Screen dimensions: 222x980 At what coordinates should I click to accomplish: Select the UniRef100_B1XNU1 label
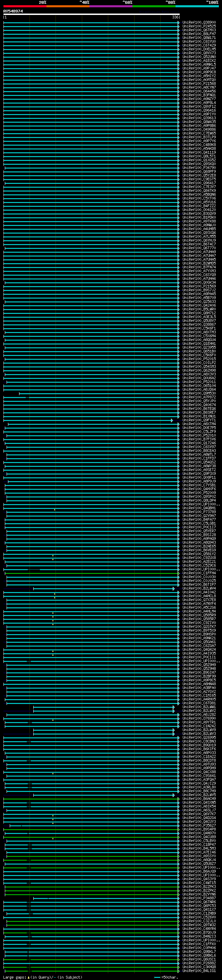tap(199, 416)
